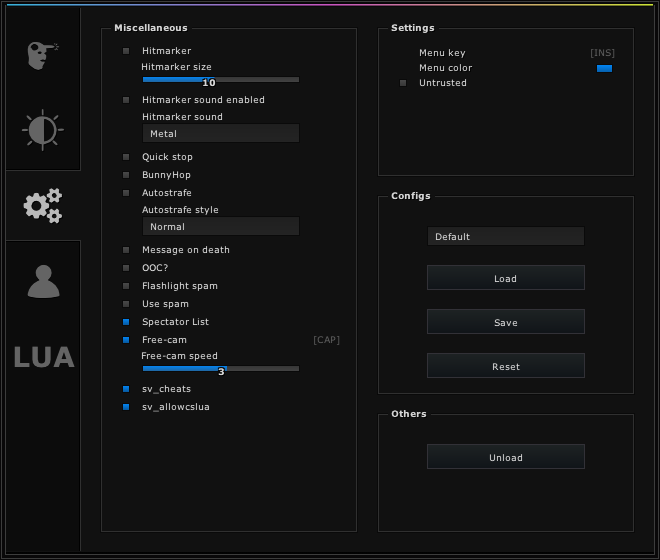Open the visuals brightness sun tab icon
Viewport: 660px width, 560px height.
click(43, 130)
